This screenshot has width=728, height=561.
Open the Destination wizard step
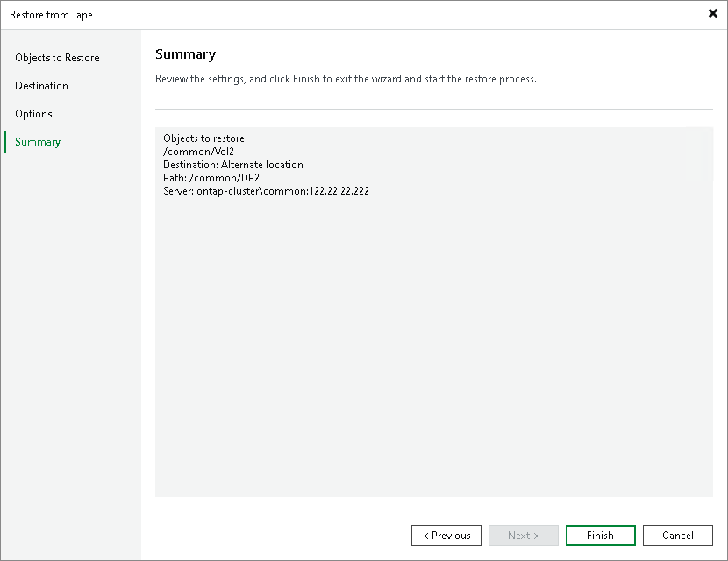point(41,86)
